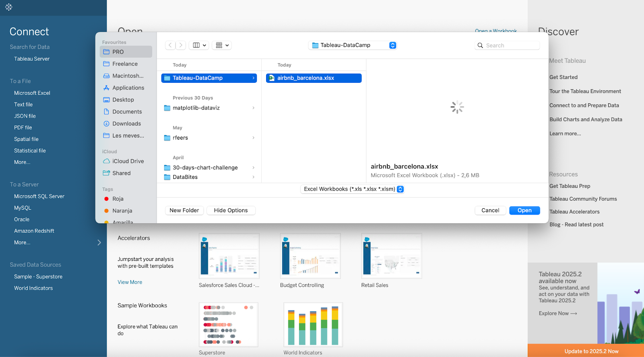Viewport: 644px width, 357px height.
Task: Select the Freelance folder in the sidebar
Action: pos(126,64)
